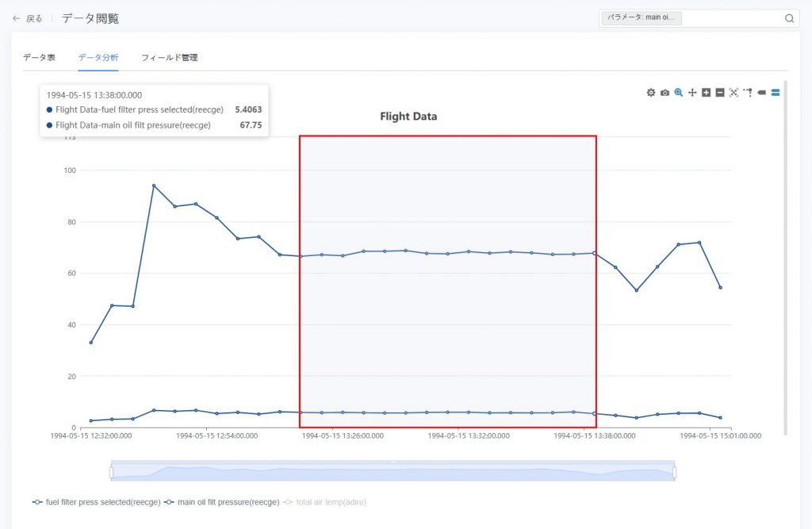812x529 pixels.
Task: Select the データ分析 tab
Action: pyautogui.click(x=98, y=58)
